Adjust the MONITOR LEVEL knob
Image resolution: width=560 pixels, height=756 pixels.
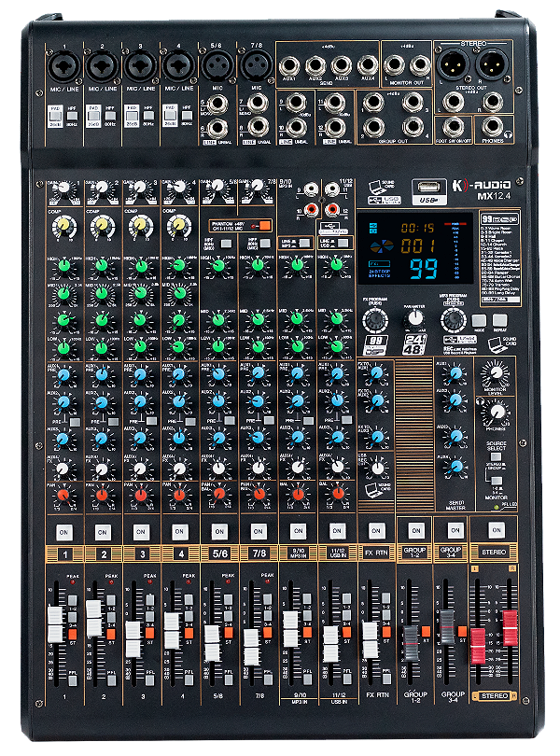(496, 372)
